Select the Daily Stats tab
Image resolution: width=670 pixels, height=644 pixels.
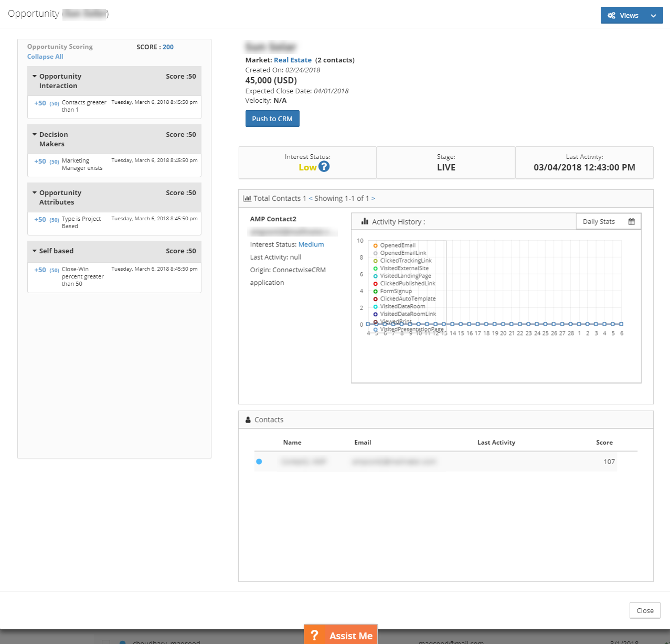click(599, 221)
